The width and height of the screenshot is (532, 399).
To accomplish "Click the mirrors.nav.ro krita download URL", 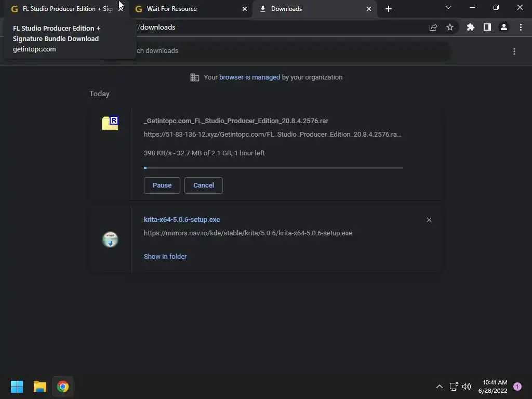I will pyautogui.click(x=248, y=233).
